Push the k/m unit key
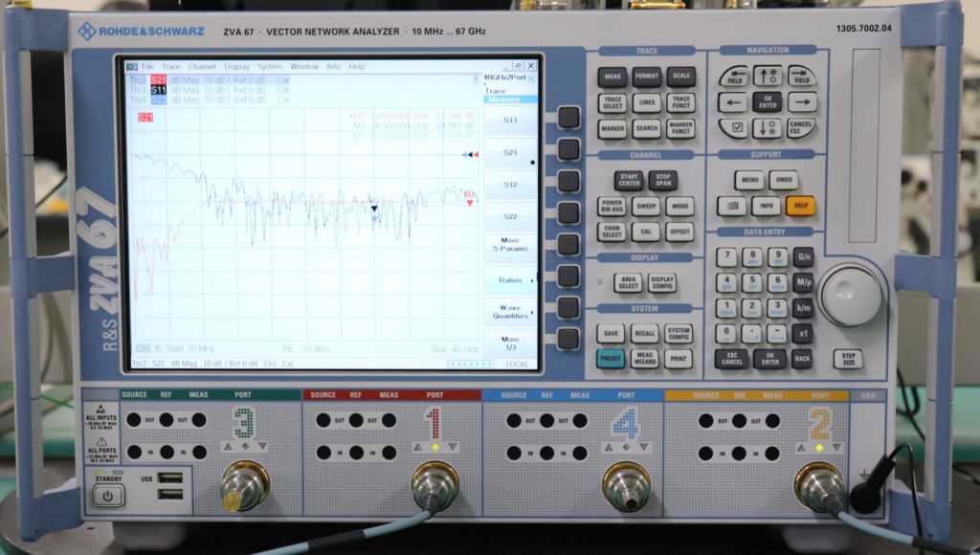Screen dimensions: 980x555 pos(804,307)
